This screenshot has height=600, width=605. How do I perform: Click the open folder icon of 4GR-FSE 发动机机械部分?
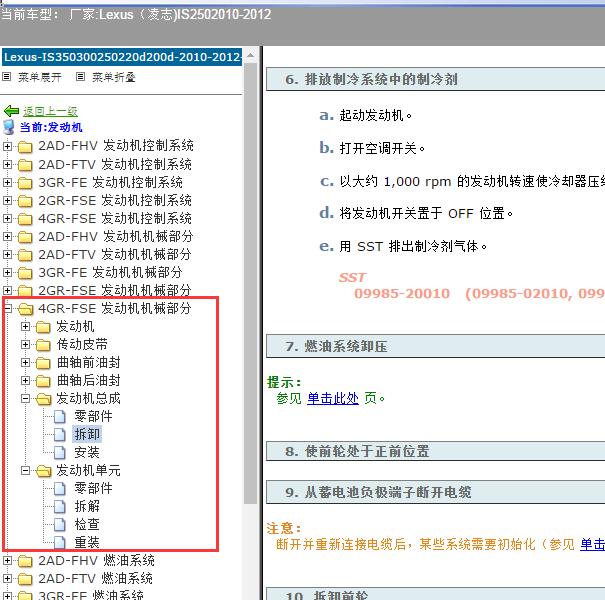pos(26,309)
